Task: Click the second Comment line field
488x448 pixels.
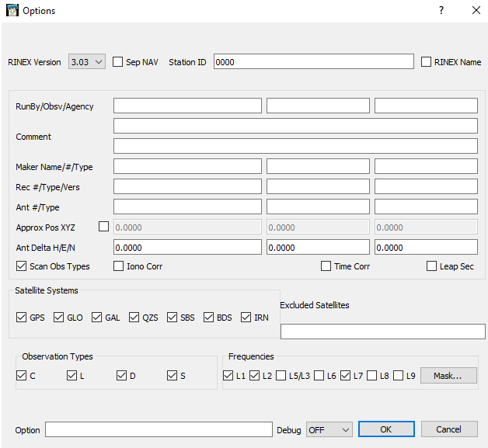Action: [295, 146]
